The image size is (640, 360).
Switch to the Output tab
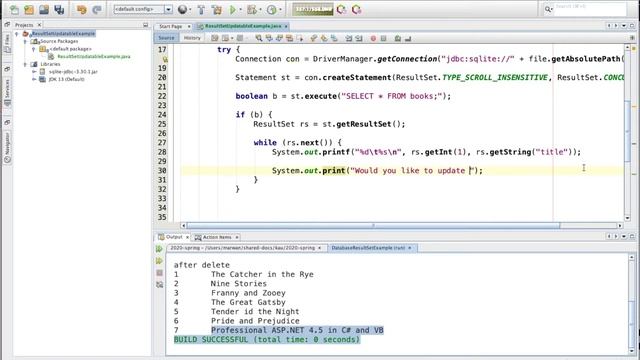pyautogui.click(x=174, y=237)
